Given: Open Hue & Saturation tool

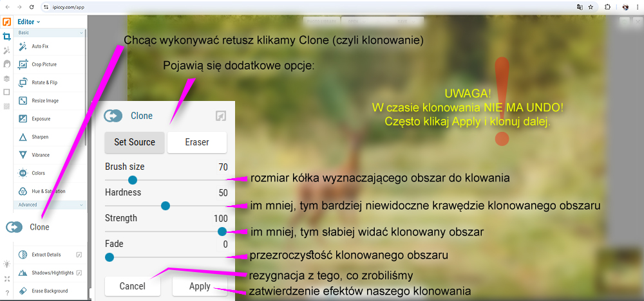Looking at the screenshot, I should click(48, 191).
